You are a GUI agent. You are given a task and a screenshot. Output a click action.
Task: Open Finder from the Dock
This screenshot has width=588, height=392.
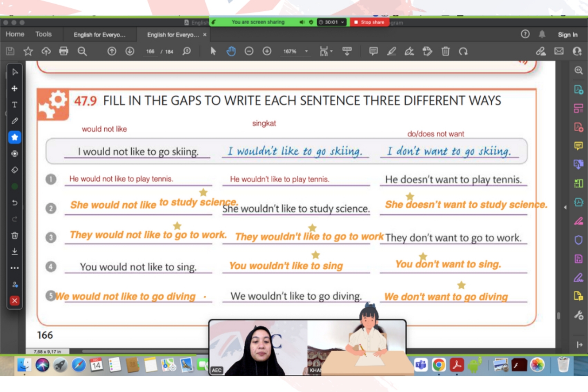click(24, 365)
